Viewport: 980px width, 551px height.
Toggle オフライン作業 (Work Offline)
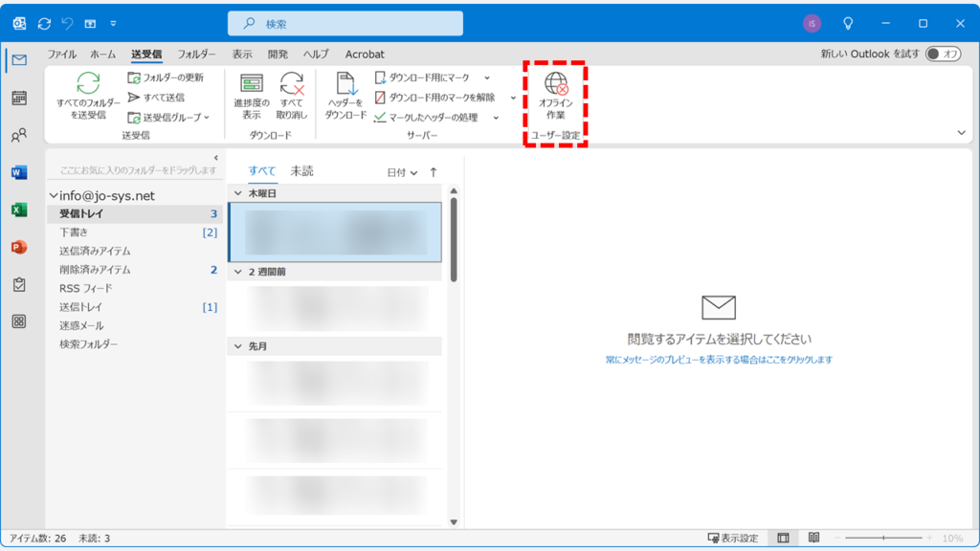(x=556, y=96)
